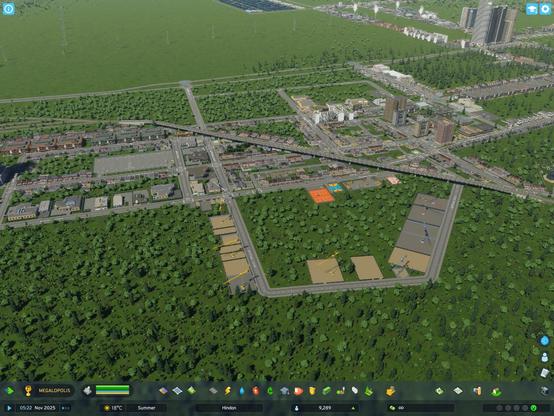554x416 pixels.
Task: Click the population trend arrow indicator
Action: pos(353,408)
